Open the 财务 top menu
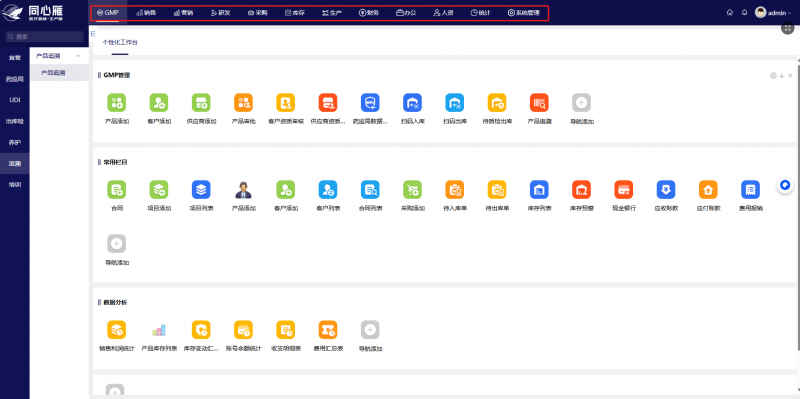Viewport: 800px width, 399px height. [x=369, y=13]
